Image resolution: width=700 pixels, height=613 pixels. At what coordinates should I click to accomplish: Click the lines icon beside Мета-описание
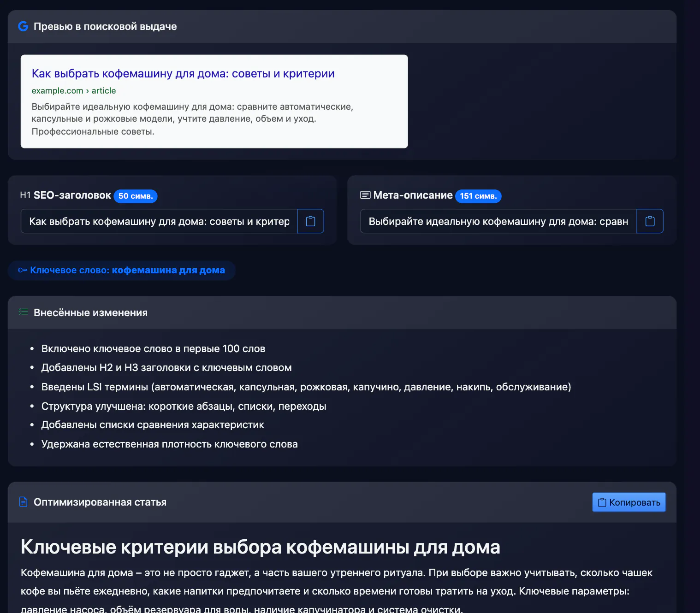365,195
